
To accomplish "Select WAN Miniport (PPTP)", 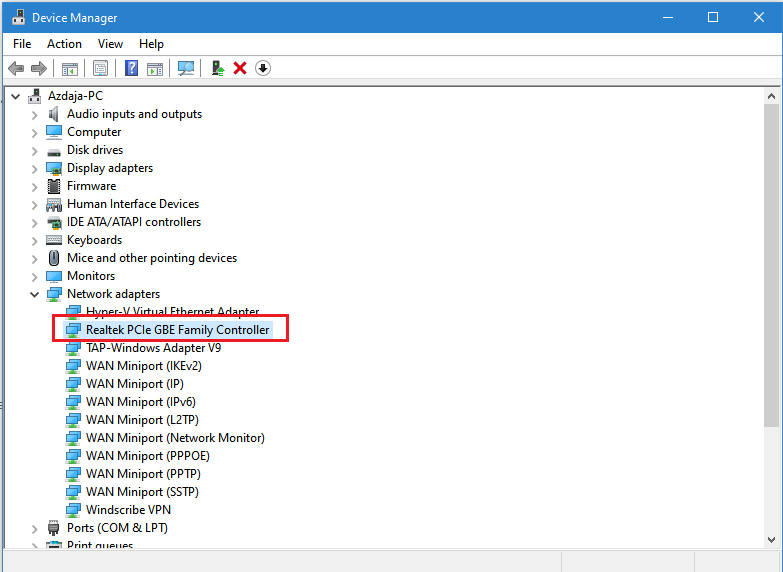I will click(x=143, y=474).
